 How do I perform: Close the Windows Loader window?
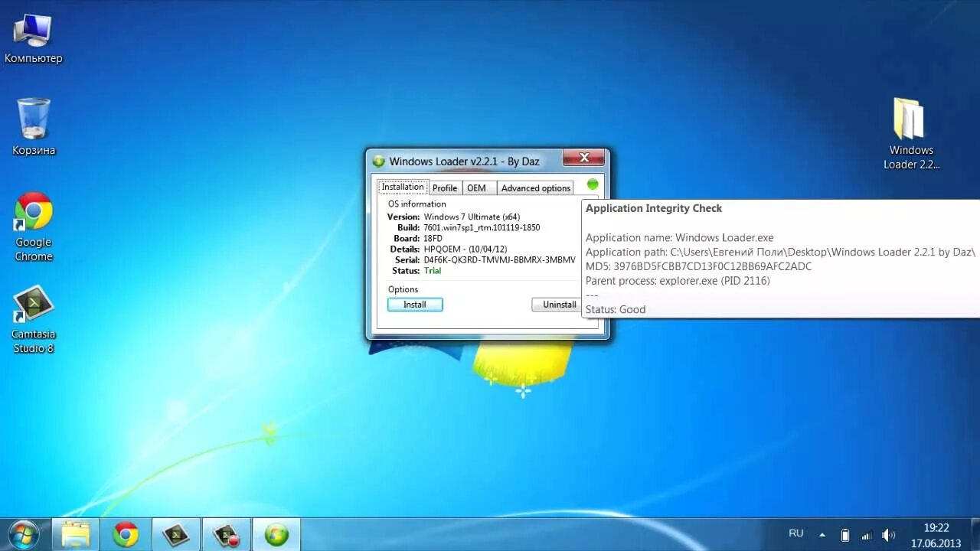pos(584,158)
